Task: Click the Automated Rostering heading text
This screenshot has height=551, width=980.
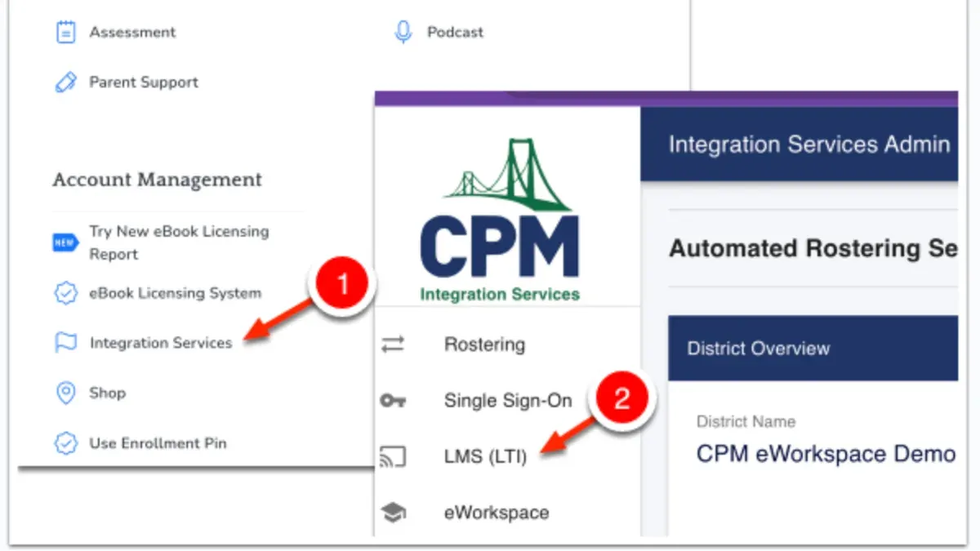Action: [813, 248]
